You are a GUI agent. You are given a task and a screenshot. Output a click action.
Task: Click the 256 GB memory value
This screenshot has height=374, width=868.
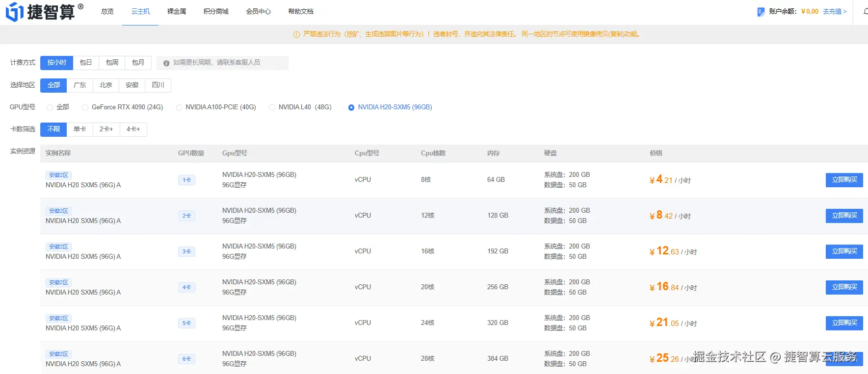(498, 287)
